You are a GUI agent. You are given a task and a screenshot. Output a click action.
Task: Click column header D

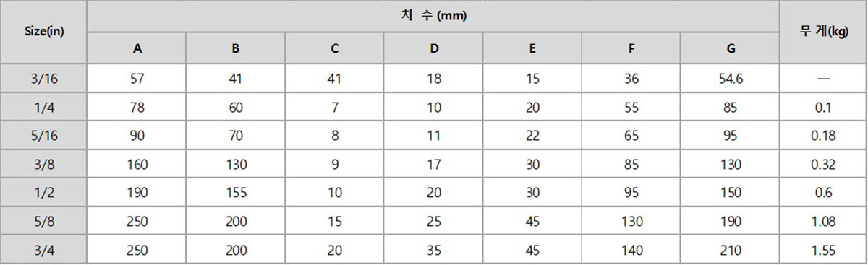(x=433, y=48)
